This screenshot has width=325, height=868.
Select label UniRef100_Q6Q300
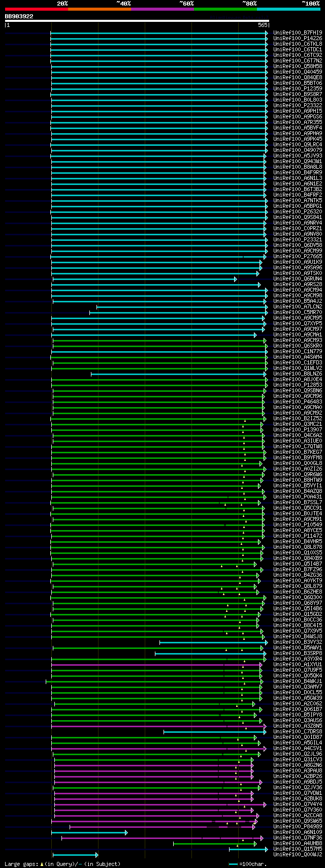pyautogui.click(x=298, y=597)
